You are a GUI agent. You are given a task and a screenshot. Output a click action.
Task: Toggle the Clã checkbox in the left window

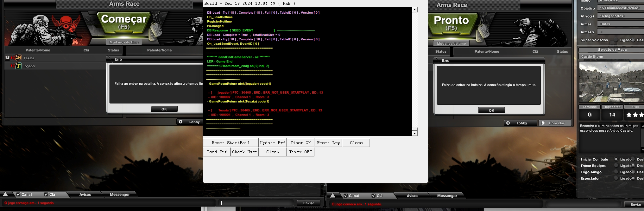46,194
